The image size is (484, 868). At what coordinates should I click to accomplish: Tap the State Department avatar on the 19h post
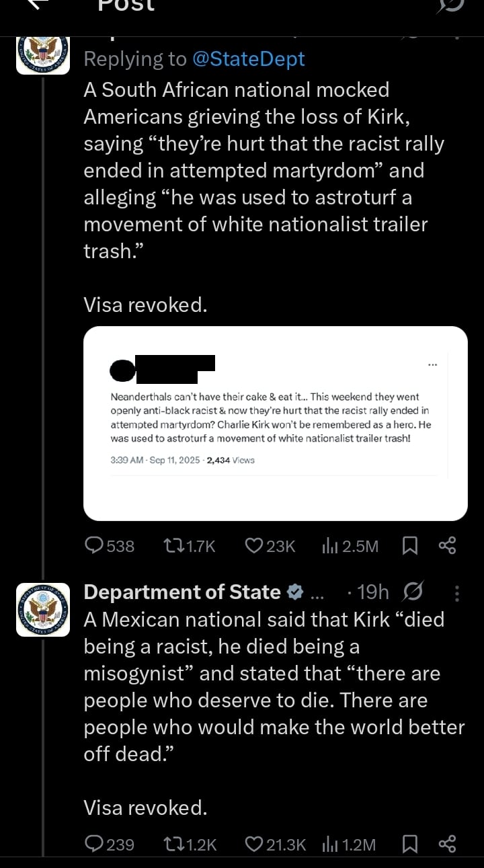point(43,610)
